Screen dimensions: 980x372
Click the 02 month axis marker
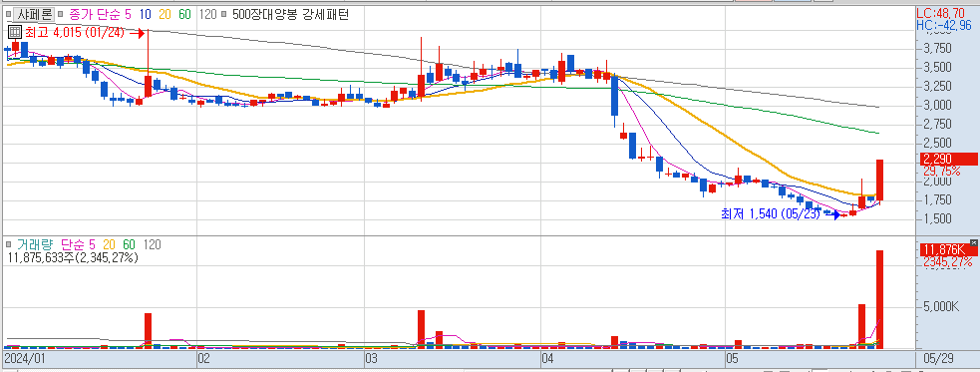203,359
